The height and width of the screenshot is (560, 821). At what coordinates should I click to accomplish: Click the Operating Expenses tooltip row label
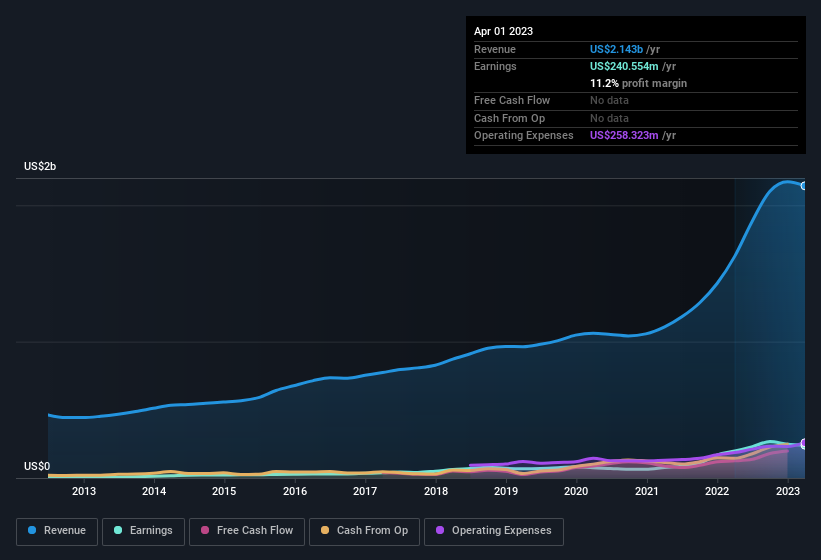point(524,136)
